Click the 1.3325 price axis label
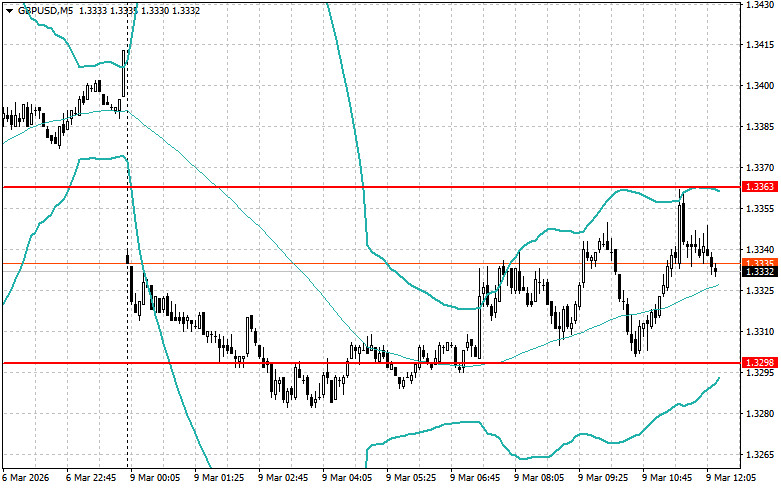Image resolution: width=781 pixels, height=489 pixels. pyautogui.click(x=760, y=290)
